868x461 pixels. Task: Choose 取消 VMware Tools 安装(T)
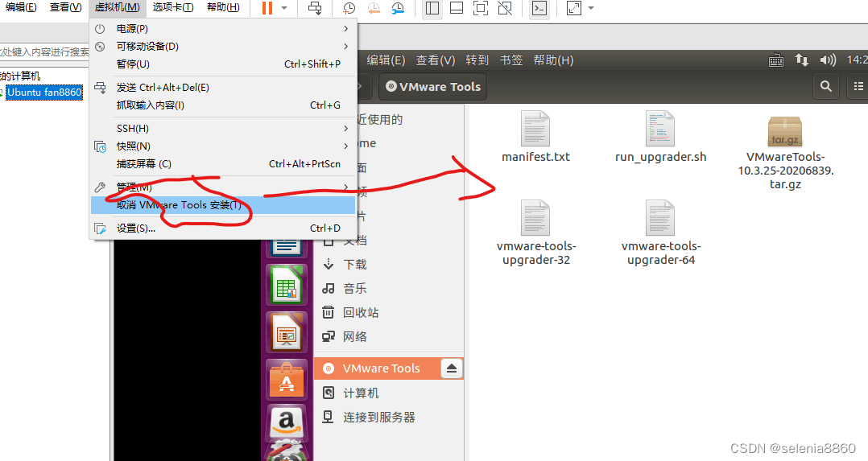coord(223,205)
